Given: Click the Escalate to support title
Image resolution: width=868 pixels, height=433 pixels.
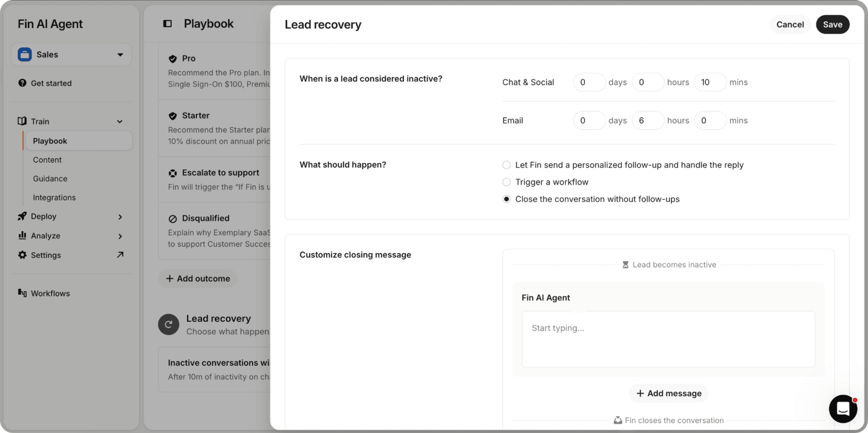Looking at the screenshot, I should (221, 173).
